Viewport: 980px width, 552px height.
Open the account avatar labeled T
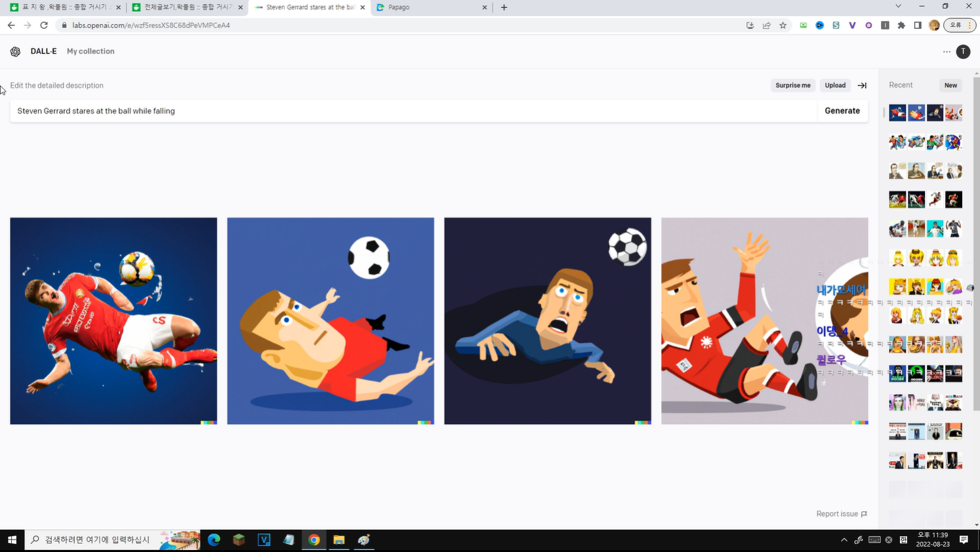[963, 51]
